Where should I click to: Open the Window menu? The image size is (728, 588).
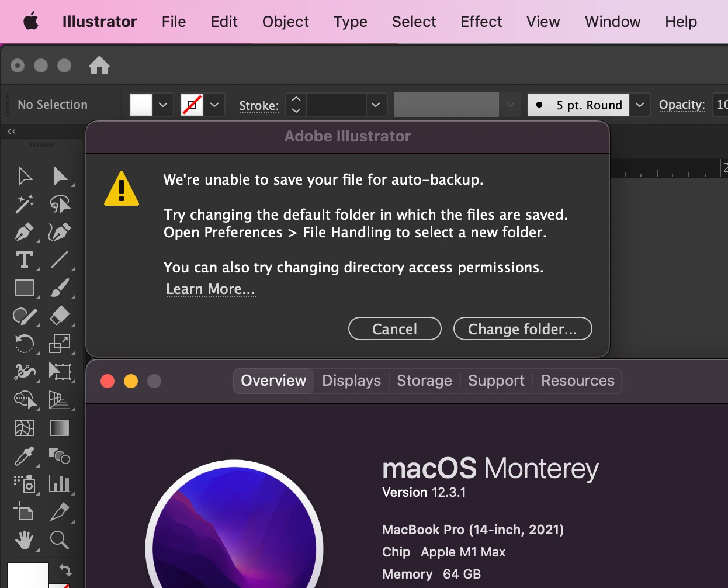coord(613,22)
